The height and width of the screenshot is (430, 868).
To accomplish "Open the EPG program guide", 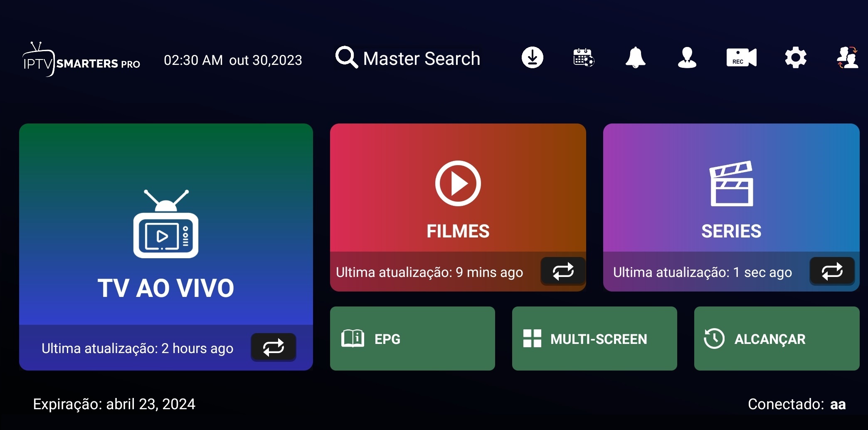I will click(x=412, y=339).
